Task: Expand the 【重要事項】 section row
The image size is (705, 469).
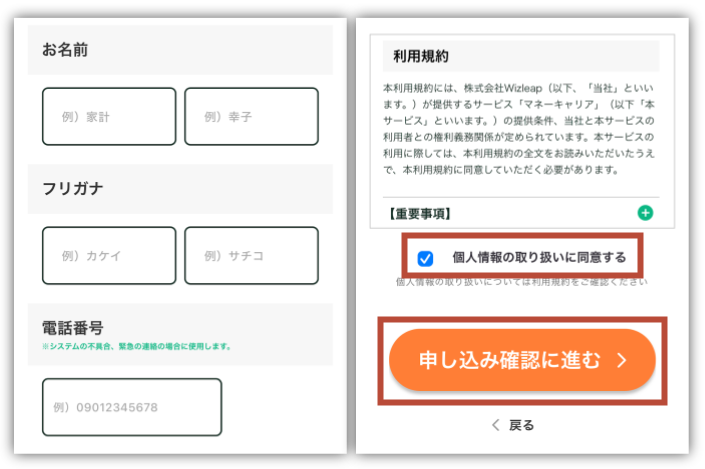Action: point(516,213)
